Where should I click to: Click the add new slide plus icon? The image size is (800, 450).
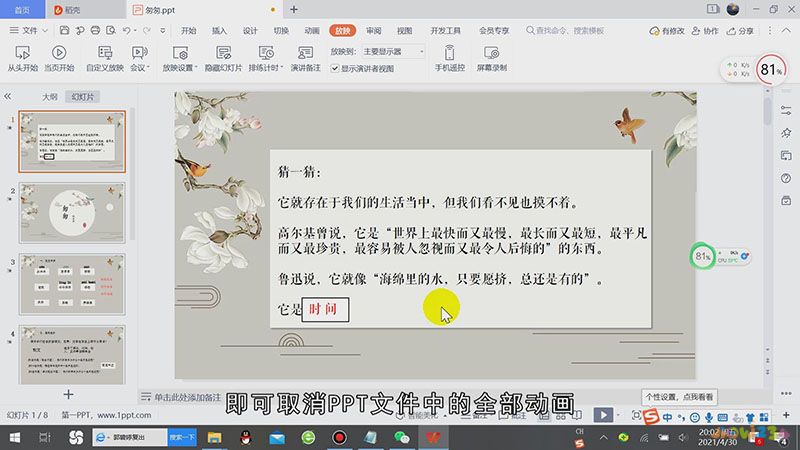(x=68, y=394)
